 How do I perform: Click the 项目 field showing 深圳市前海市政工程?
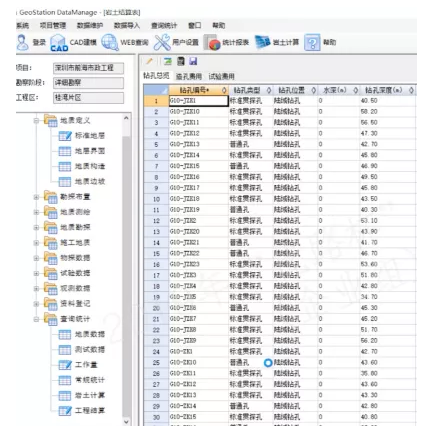[x=88, y=68]
